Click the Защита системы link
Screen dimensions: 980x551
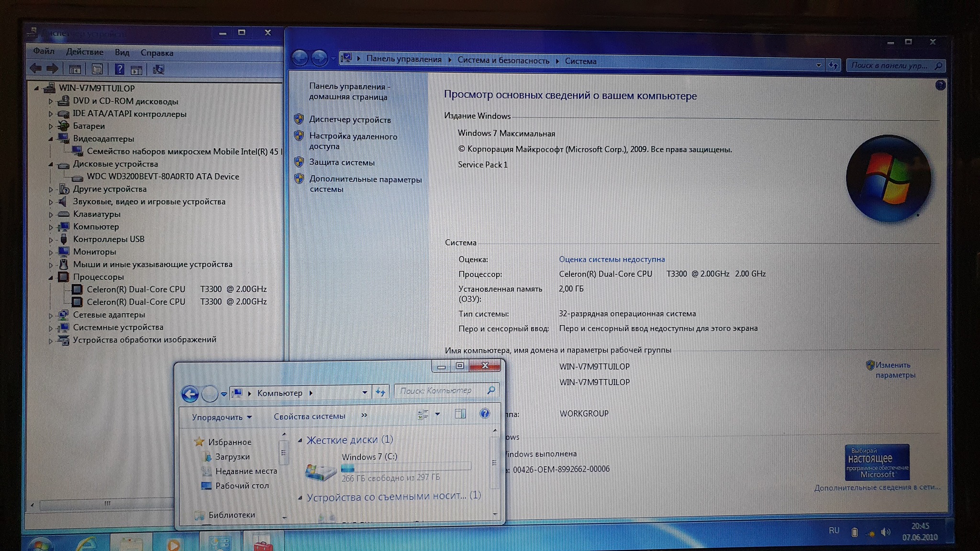pos(341,162)
